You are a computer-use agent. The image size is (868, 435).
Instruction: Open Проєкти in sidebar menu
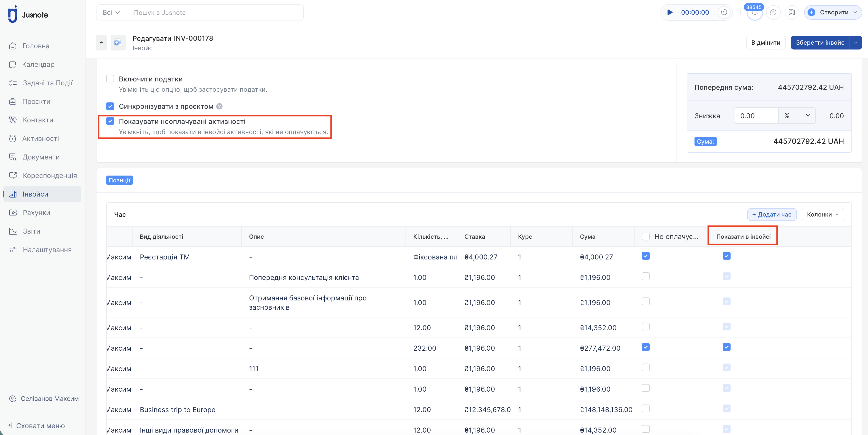point(36,101)
